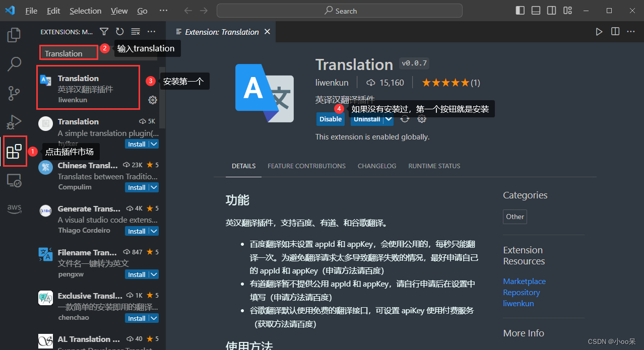Click the Uninstall button
644x350 pixels.
(367, 119)
